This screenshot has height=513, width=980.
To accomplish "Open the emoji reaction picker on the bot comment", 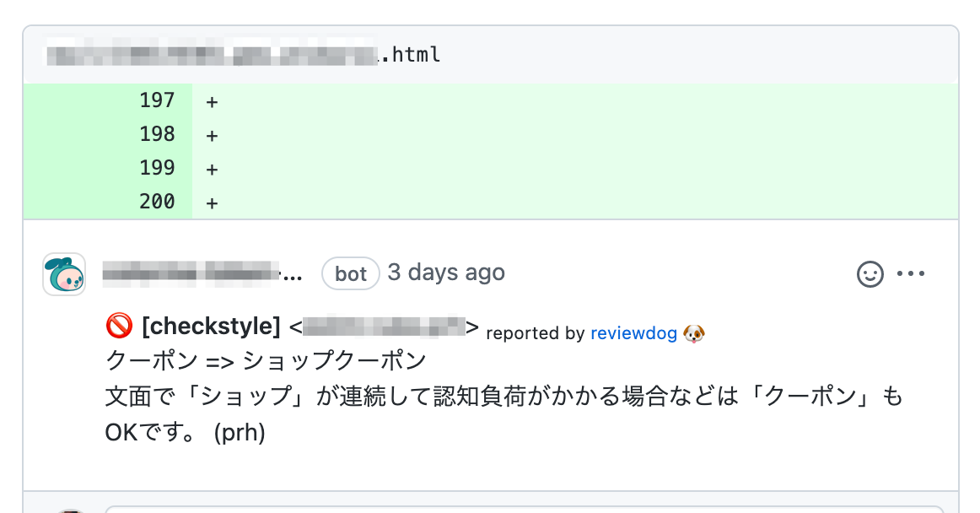I will [870, 273].
